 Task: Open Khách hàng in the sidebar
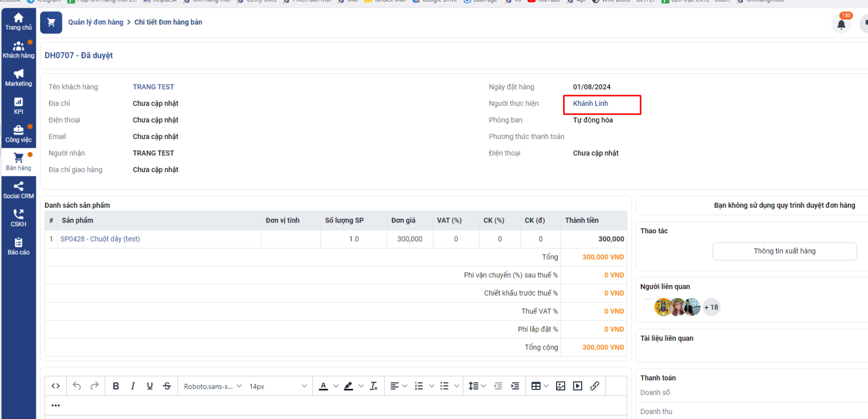click(18, 49)
